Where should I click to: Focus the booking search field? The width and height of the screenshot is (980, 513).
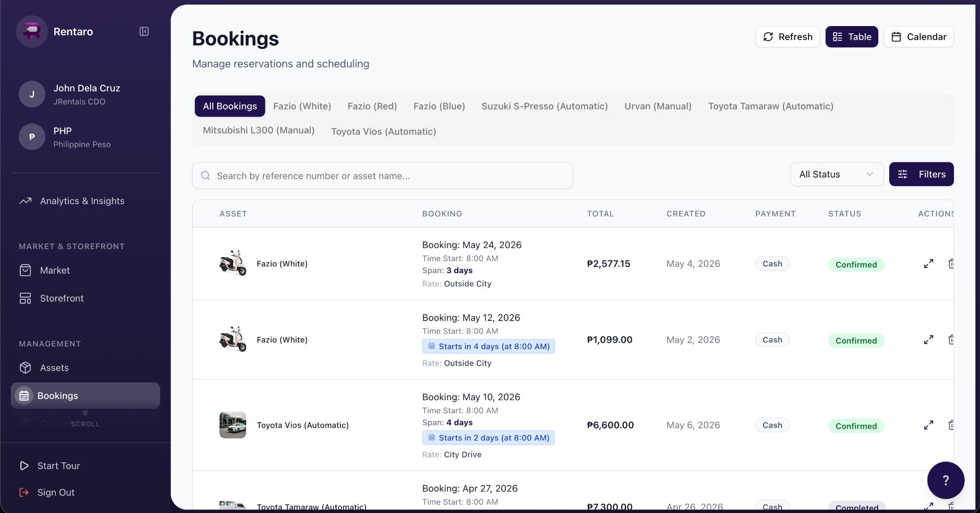coord(382,176)
